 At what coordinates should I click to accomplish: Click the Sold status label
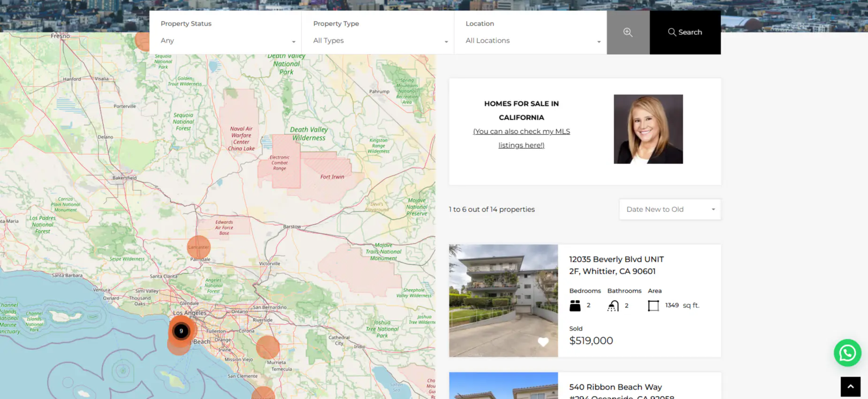coord(576,329)
